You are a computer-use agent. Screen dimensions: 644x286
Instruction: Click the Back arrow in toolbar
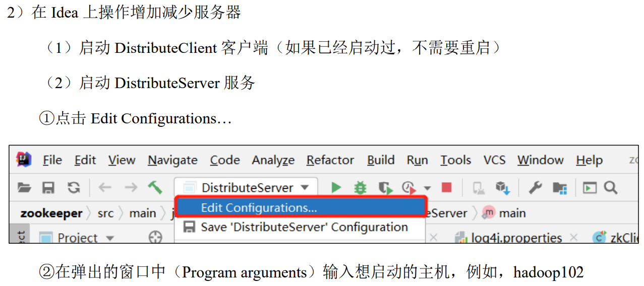click(x=104, y=188)
